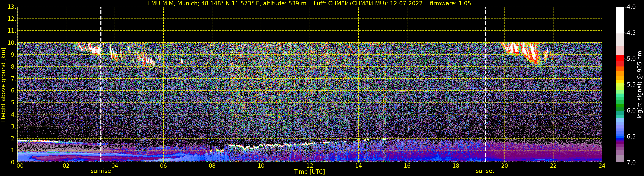Image resolution: width=644 pixels, height=176 pixels.
Task: Click the colorbar tick label '-5.0'
Action: tap(630, 59)
